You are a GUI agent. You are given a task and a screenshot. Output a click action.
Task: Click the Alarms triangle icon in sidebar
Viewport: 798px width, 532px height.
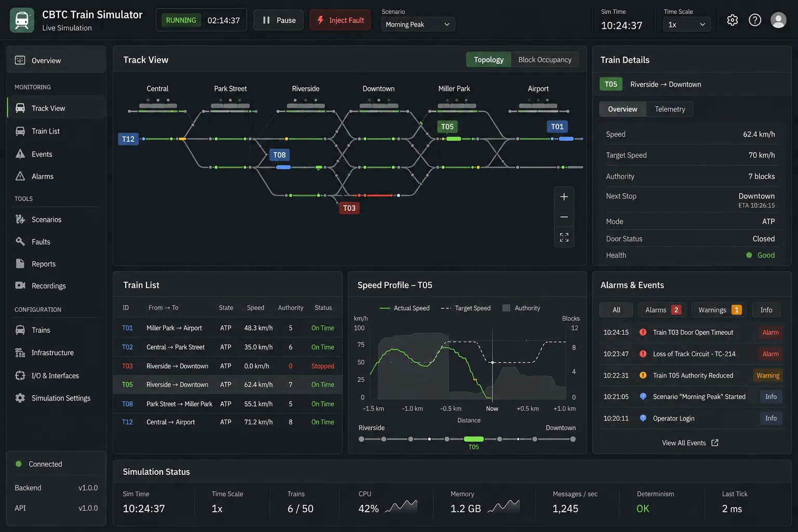20,176
